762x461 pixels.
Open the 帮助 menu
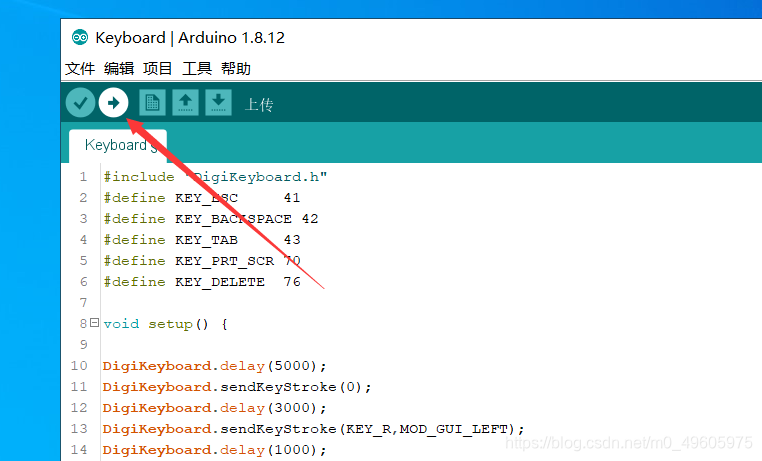tap(236, 68)
